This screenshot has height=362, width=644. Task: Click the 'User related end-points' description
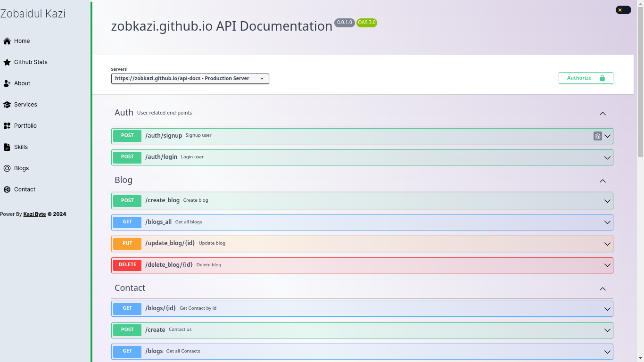point(165,113)
